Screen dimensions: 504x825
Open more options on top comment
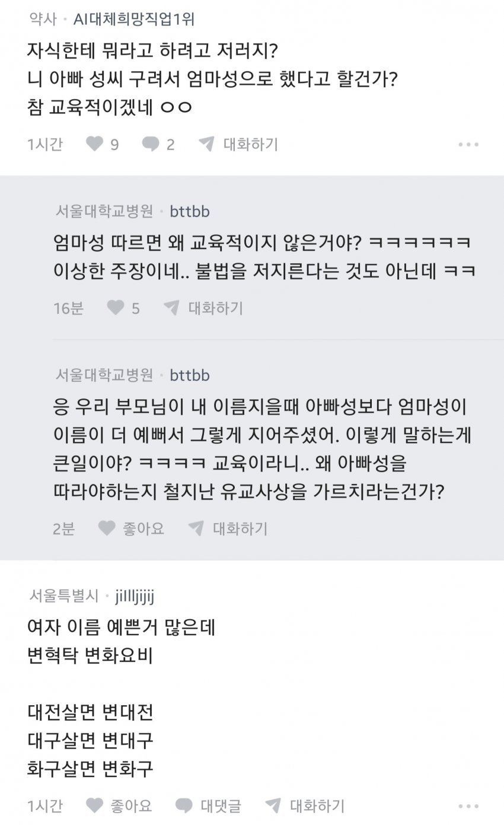(x=468, y=144)
